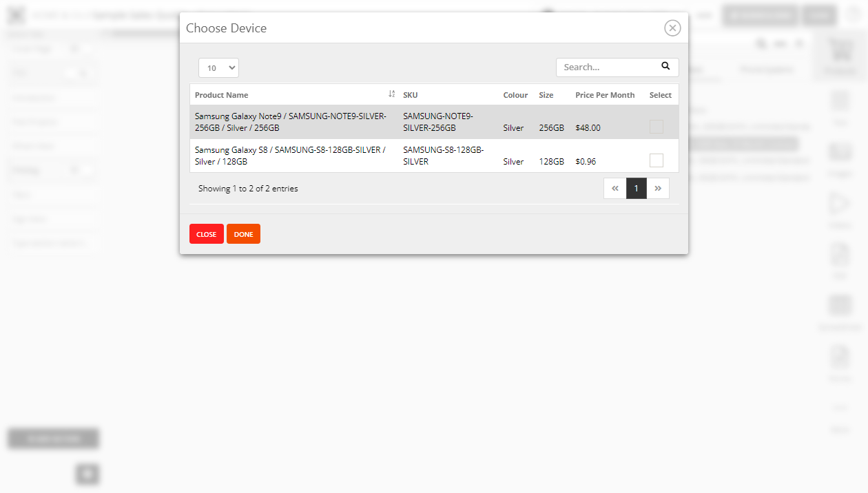The image size is (868, 493).
Task: Go to the previous page of results
Action: tap(614, 188)
